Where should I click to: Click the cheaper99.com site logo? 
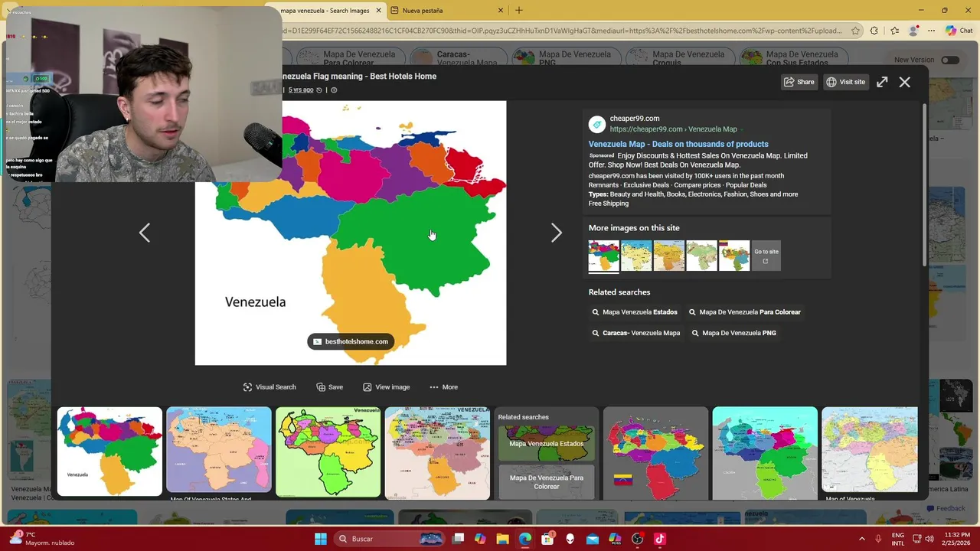pyautogui.click(x=597, y=124)
